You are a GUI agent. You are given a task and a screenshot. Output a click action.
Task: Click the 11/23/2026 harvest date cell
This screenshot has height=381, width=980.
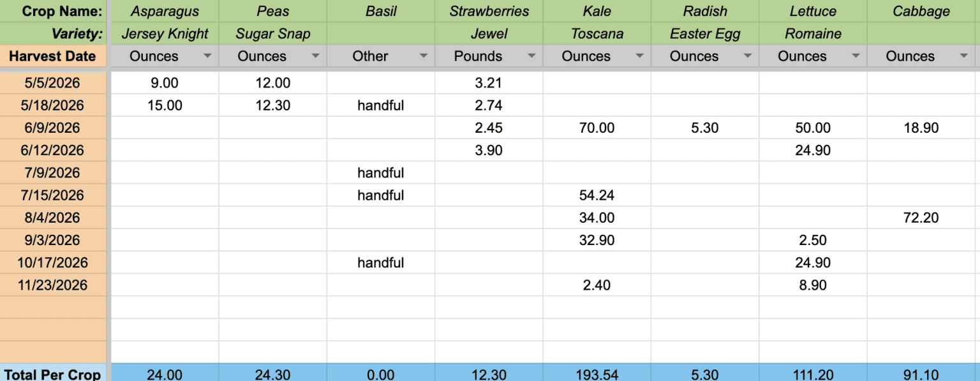(x=53, y=285)
